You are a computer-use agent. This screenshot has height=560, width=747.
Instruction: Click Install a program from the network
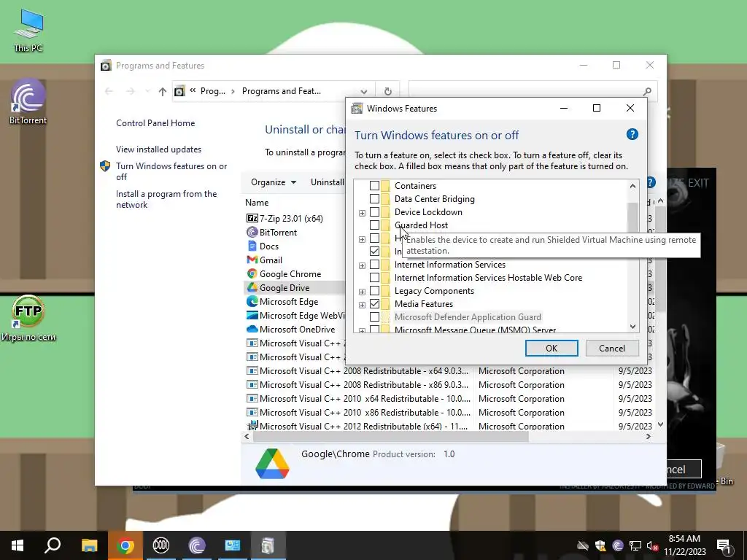[x=166, y=200]
